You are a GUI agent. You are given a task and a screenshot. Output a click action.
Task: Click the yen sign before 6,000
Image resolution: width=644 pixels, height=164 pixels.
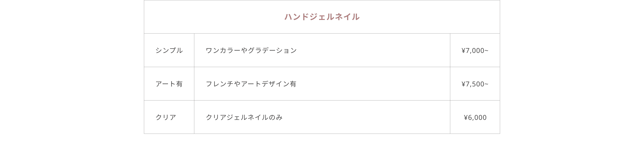tap(466, 118)
